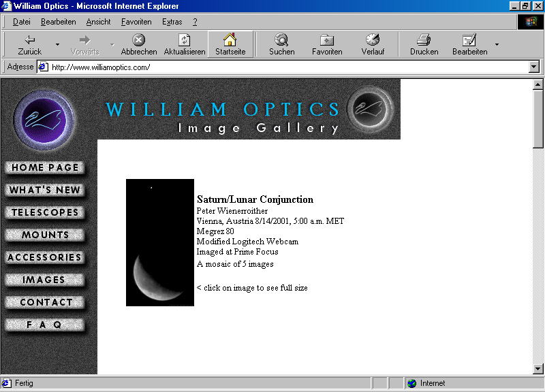This screenshot has width=545, height=392.
Task: Click the Fertig status text
Action: tap(24, 383)
